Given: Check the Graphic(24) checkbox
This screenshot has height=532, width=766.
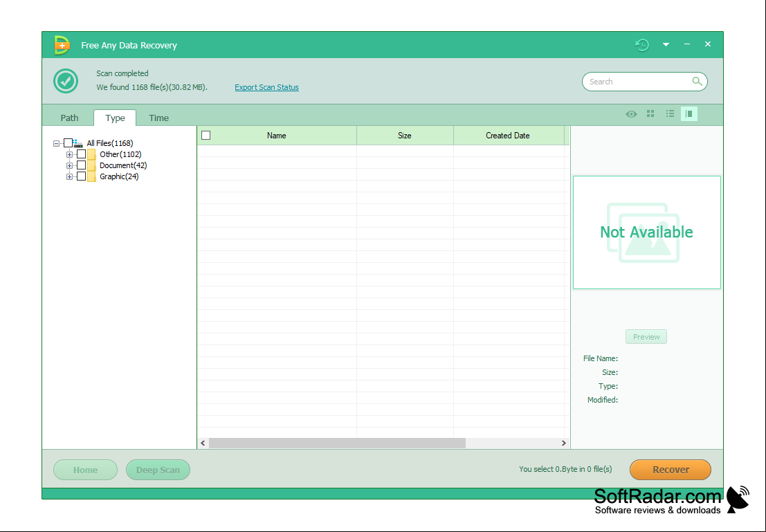Looking at the screenshot, I should [82, 176].
